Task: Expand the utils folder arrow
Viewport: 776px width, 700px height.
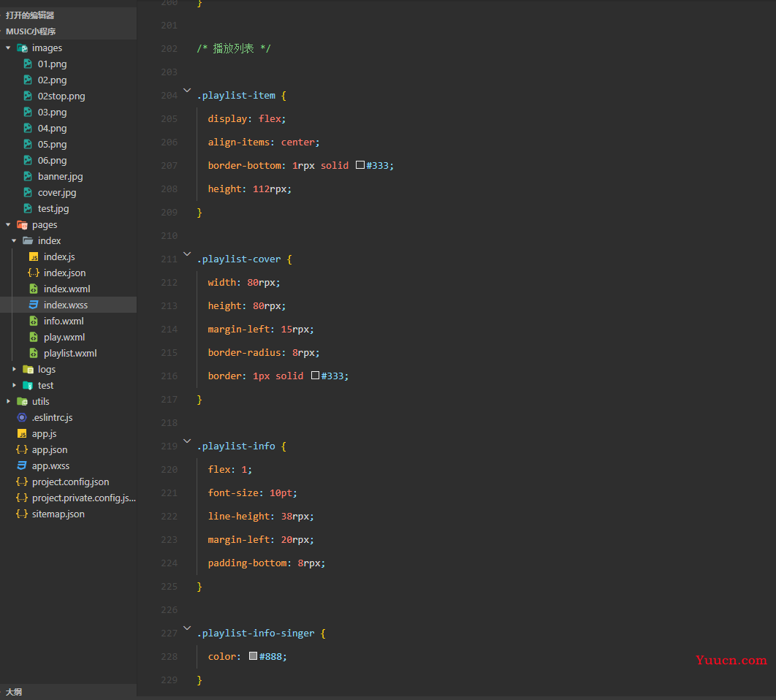Action: pyautogui.click(x=9, y=401)
